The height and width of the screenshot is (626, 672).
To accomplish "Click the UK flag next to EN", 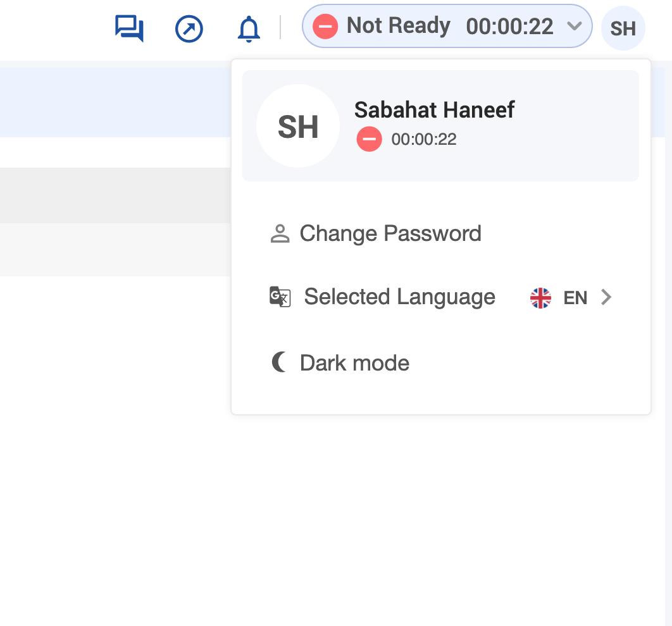I will pyautogui.click(x=540, y=297).
